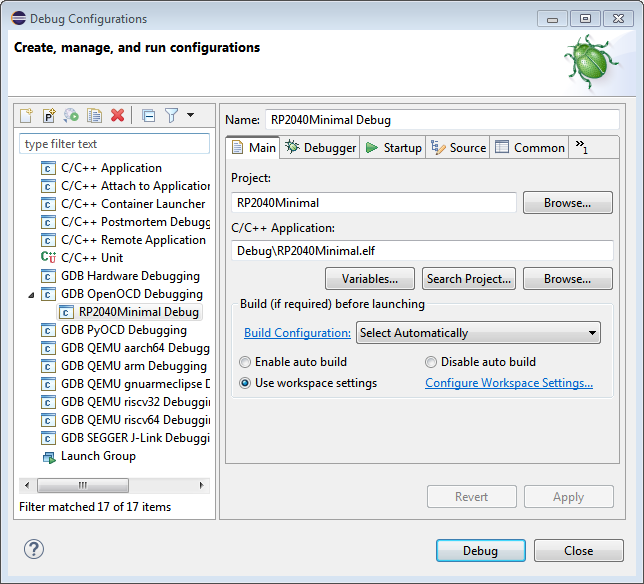Image resolution: width=644 pixels, height=584 pixels.
Task: Select Disable auto build radio button
Action: pos(432,362)
